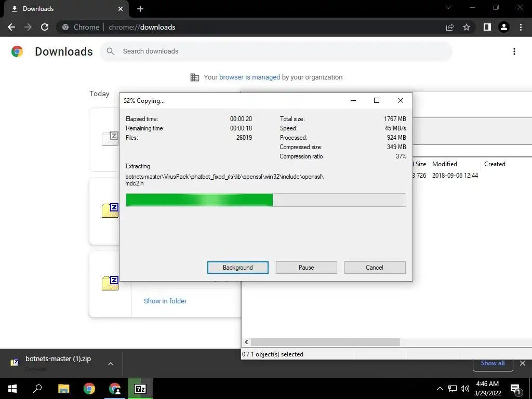Open volume control tray icon

click(465, 389)
